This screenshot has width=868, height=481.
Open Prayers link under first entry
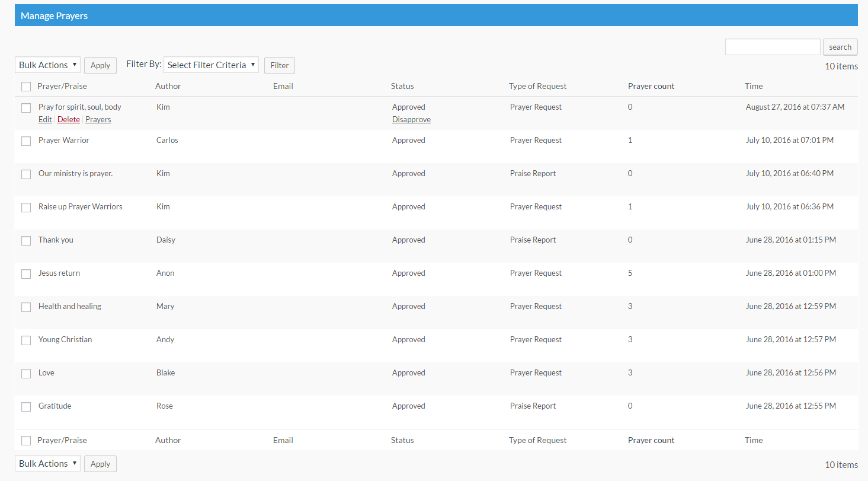pyautogui.click(x=98, y=120)
